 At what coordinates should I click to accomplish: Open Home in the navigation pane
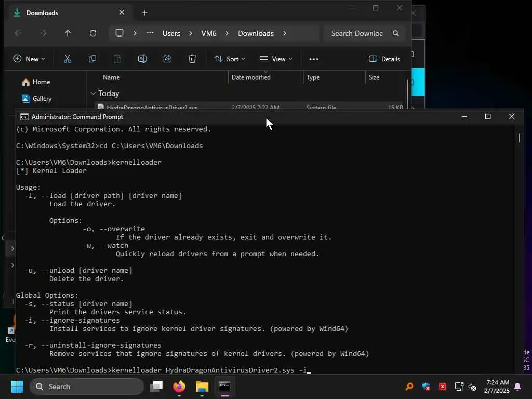(36, 82)
